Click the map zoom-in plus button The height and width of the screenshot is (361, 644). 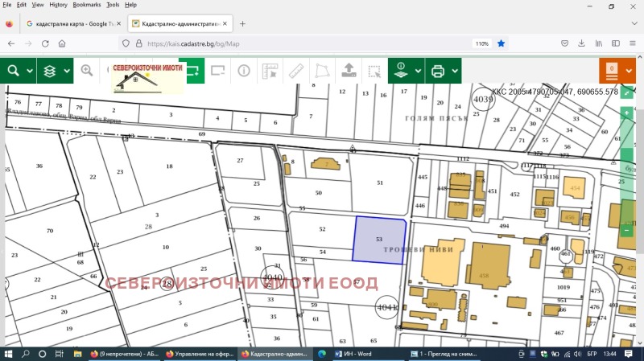[x=626, y=113]
